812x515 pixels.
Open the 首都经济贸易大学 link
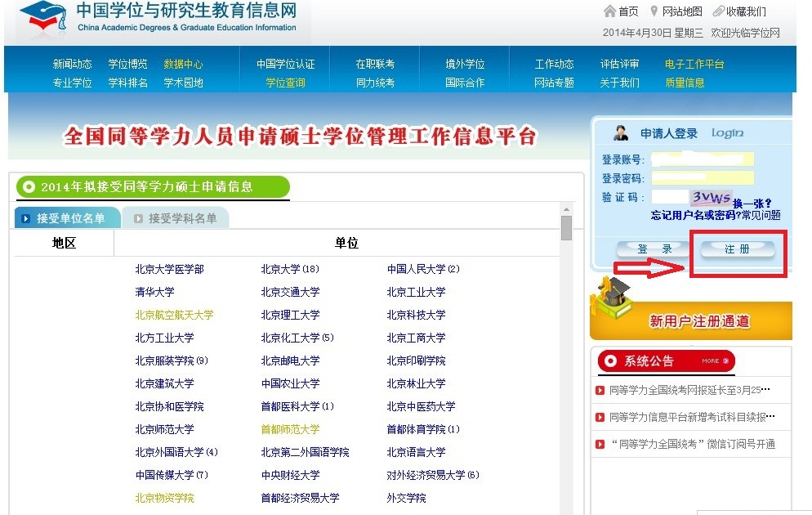[x=300, y=498]
